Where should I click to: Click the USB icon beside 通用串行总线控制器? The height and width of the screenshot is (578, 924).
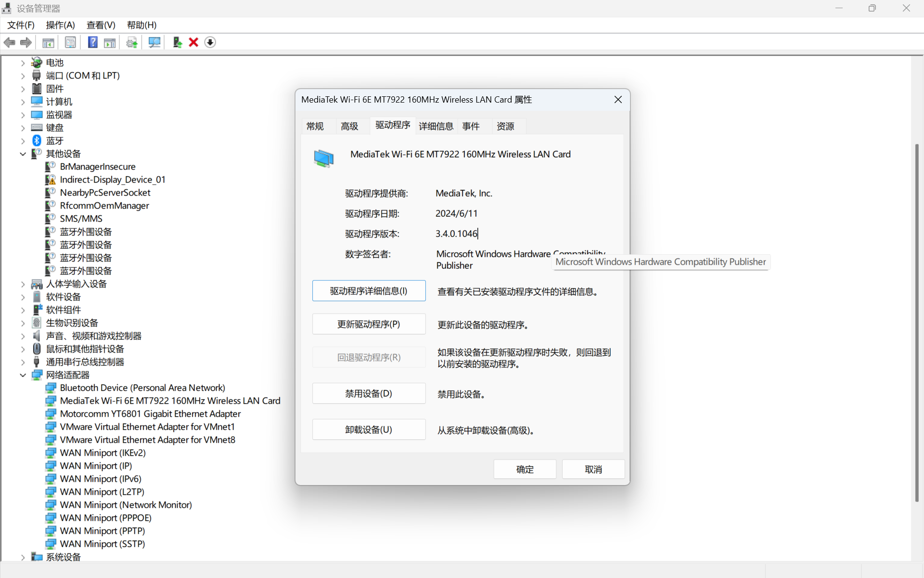click(x=37, y=362)
